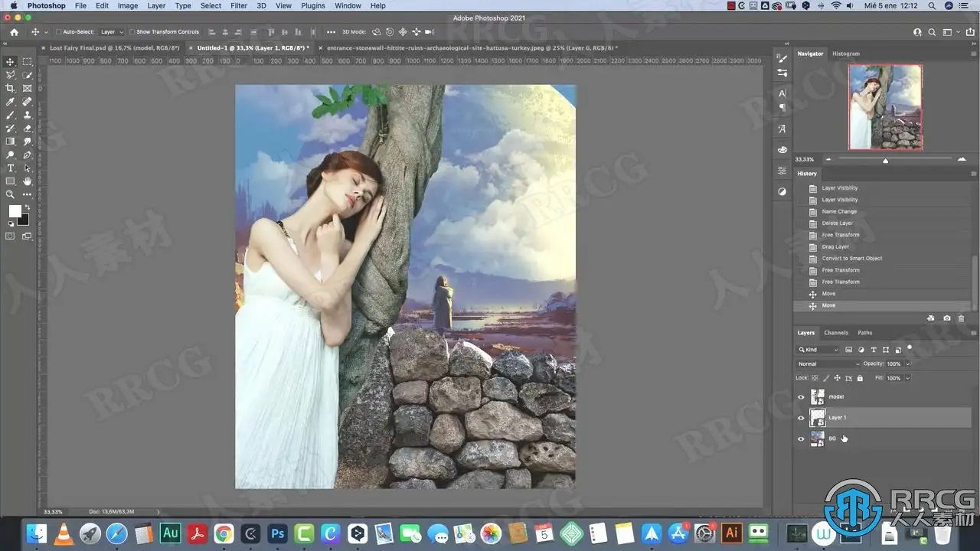Switch to the Channels tab
980x551 pixels.
[836, 333]
